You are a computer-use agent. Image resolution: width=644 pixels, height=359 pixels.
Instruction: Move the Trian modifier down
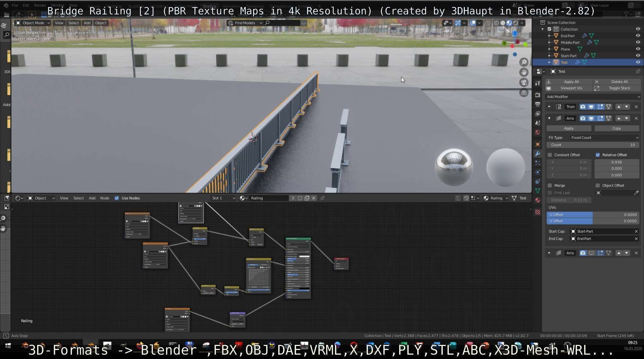pos(627,107)
